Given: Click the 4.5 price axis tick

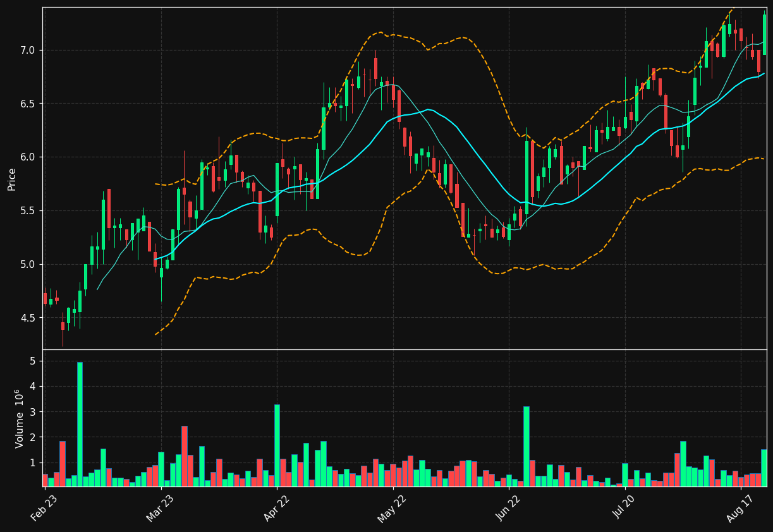Looking at the screenshot, I should [29, 318].
